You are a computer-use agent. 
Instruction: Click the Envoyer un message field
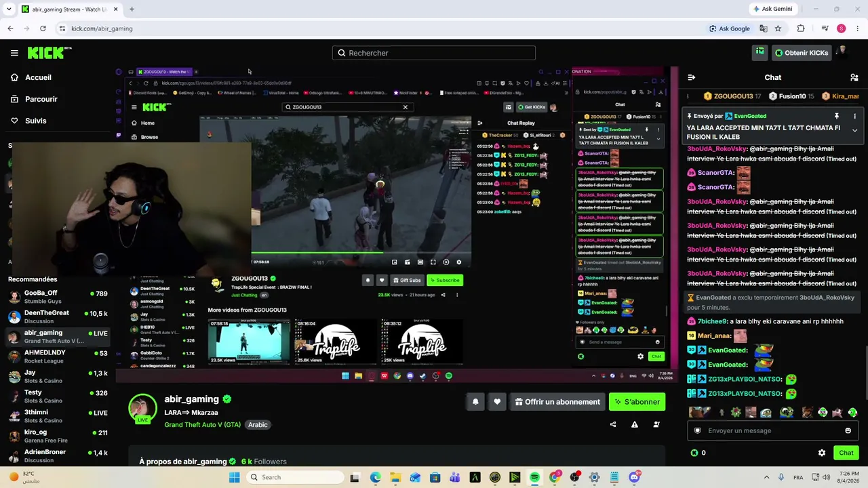[772, 430]
